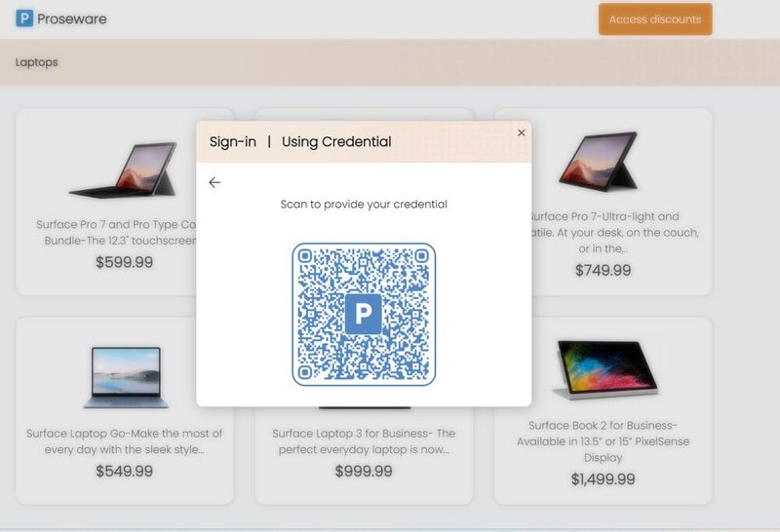Select the Surface Pro 7 Ultra-light image
The image size is (780, 532).
[599, 162]
